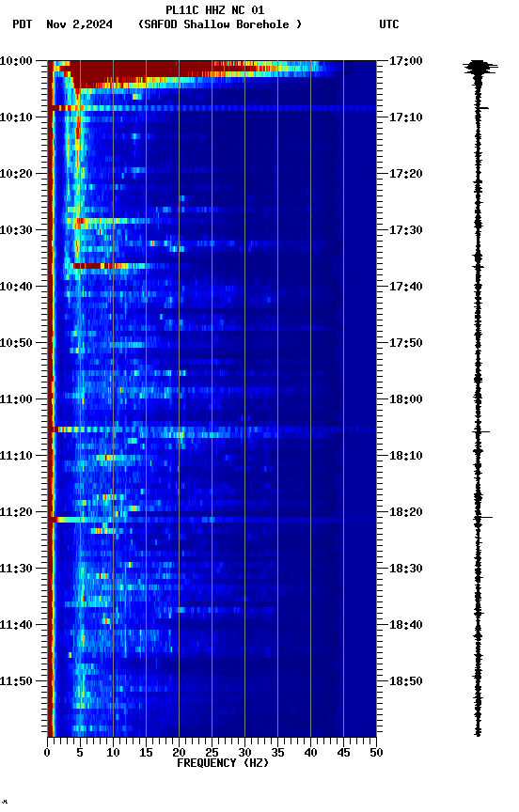Viewport: 519px width, 812px height.
Task: Click the 'PDT' timezone label
Action: 23,24
